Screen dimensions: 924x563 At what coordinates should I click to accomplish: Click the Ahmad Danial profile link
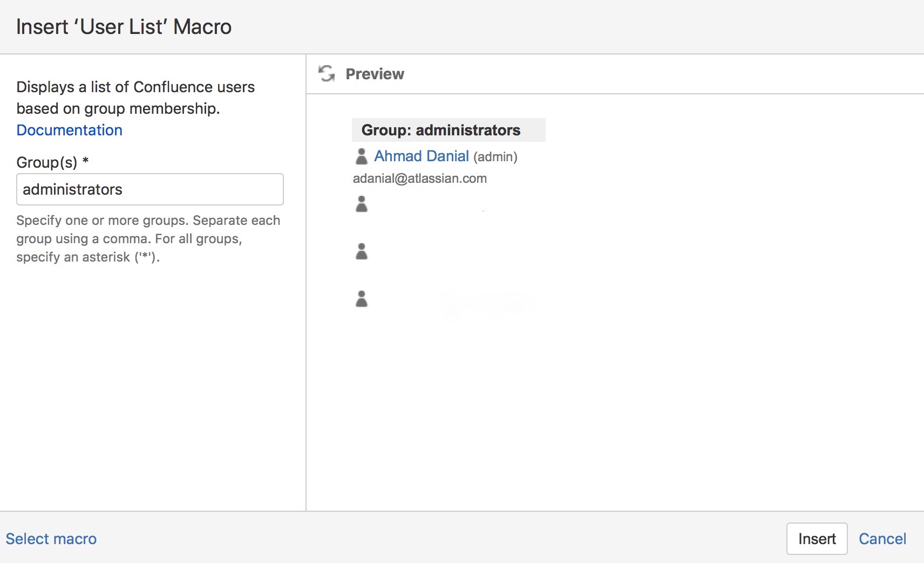coord(422,156)
